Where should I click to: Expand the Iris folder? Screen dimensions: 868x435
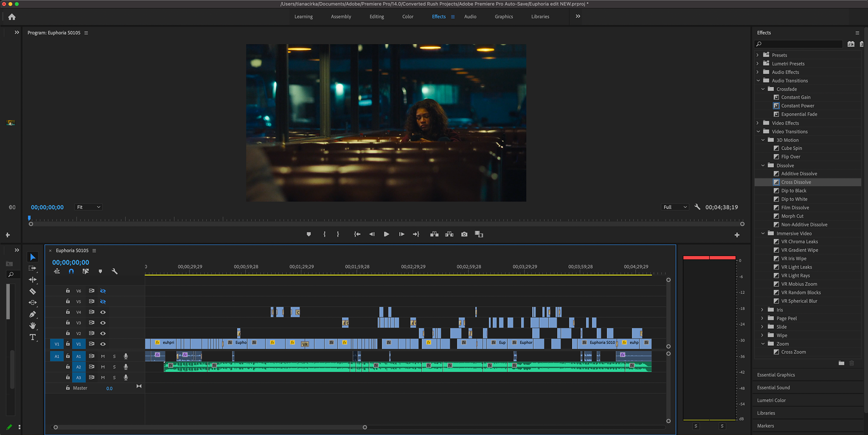[x=763, y=310]
